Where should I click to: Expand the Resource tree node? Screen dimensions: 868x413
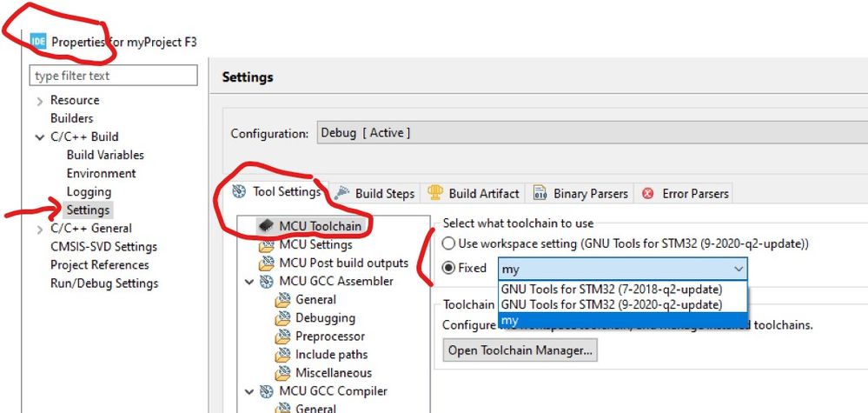[39, 102]
